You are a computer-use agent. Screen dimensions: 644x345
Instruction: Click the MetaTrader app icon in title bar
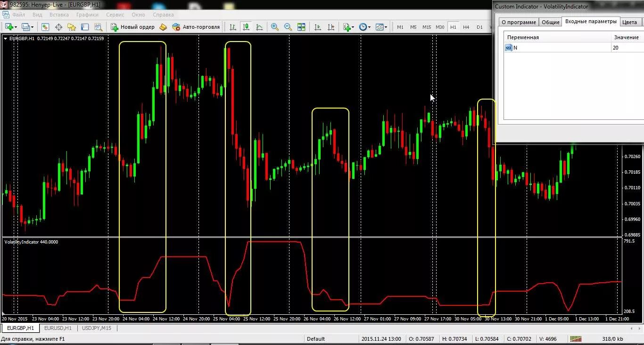pyautogui.click(x=5, y=4)
